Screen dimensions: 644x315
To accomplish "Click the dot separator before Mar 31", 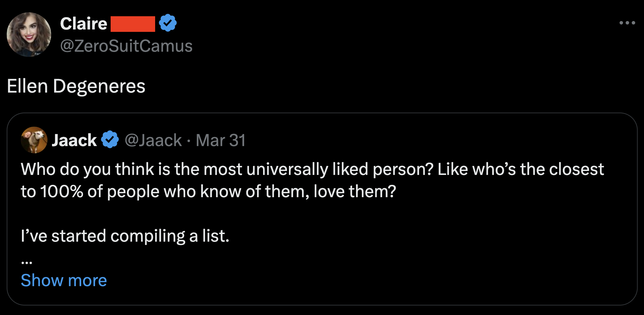I will [x=189, y=141].
